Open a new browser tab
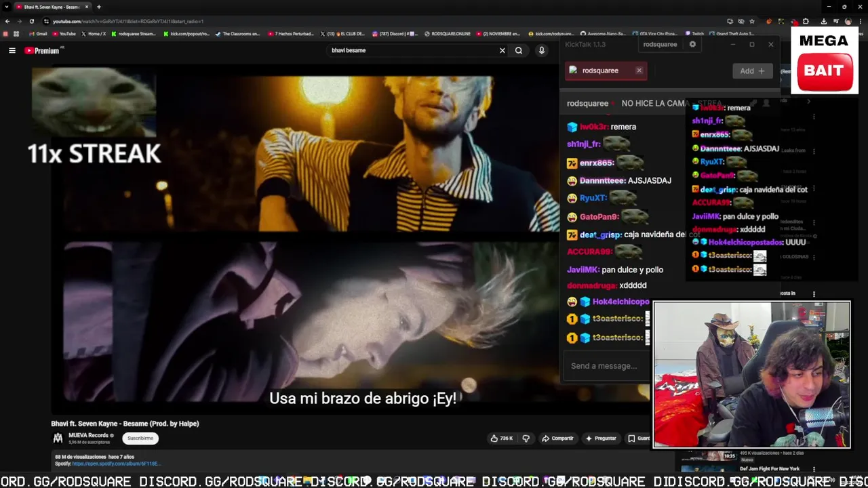This screenshot has width=868, height=488. tap(99, 7)
